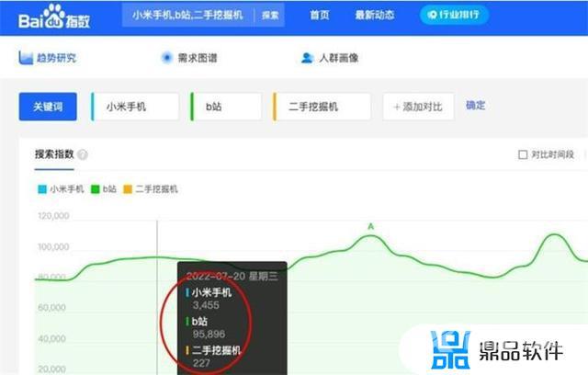Click the 120,000 axis label

tap(53, 216)
